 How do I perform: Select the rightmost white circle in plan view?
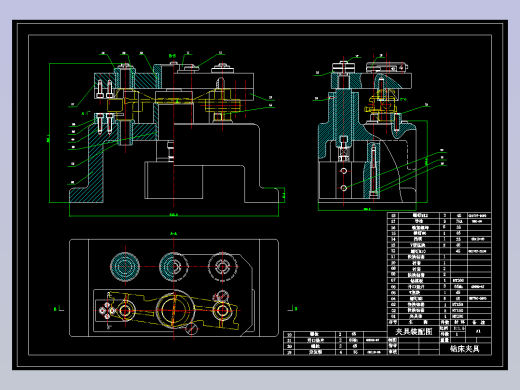click(x=222, y=267)
